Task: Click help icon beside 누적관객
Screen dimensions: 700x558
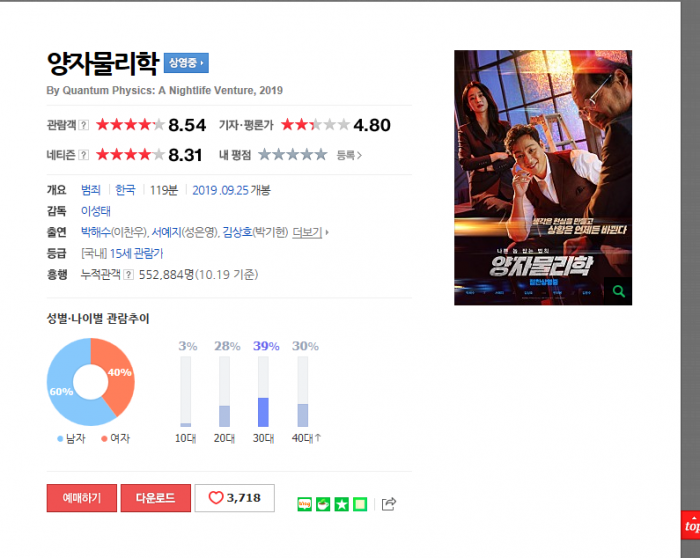Action: pos(129,275)
